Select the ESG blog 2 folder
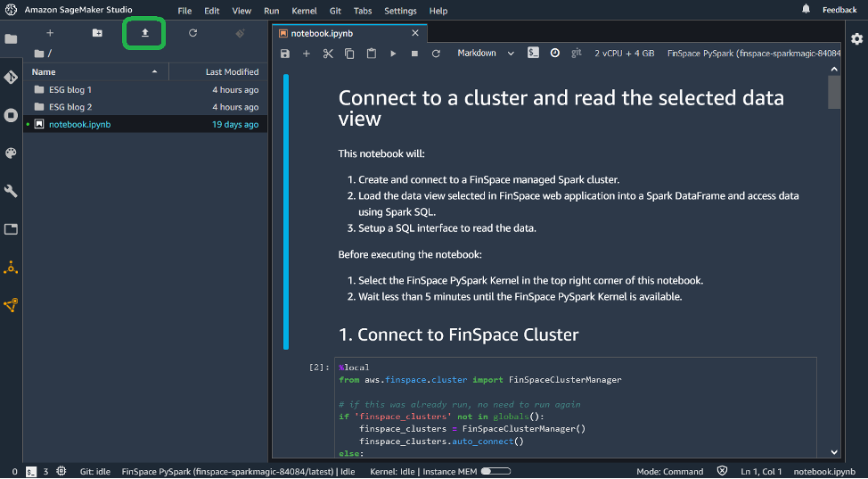868x479 pixels. point(146,107)
